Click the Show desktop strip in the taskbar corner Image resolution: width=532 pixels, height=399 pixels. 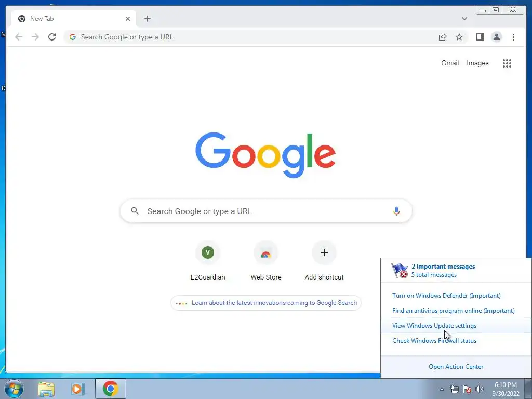point(528,389)
